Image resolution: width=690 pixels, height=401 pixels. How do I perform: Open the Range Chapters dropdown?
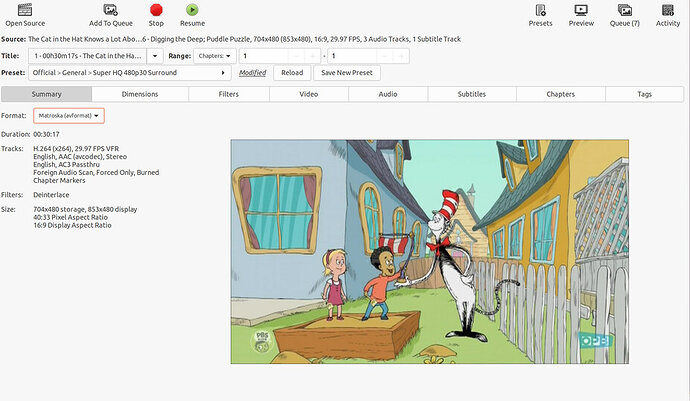click(x=214, y=56)
